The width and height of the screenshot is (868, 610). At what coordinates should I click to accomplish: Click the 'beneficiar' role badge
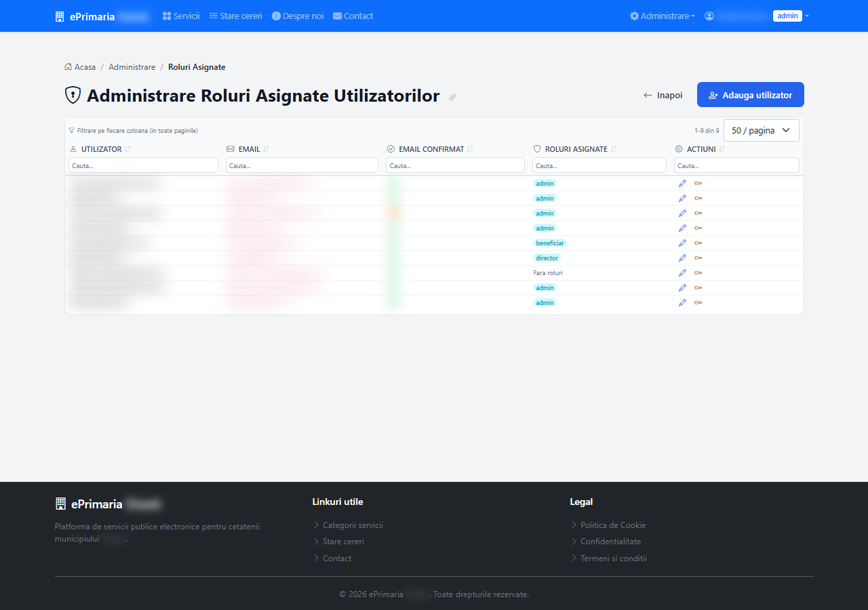[x=549, y=243]
